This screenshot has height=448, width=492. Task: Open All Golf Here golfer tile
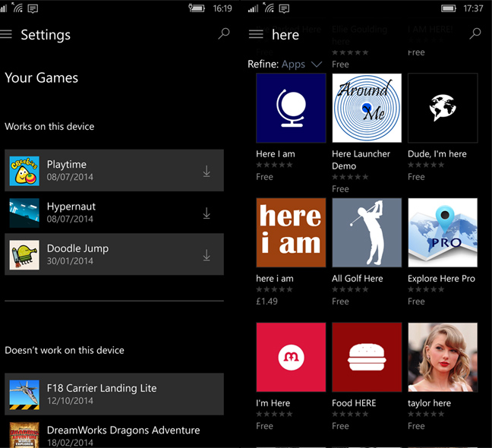coord(367,232)
